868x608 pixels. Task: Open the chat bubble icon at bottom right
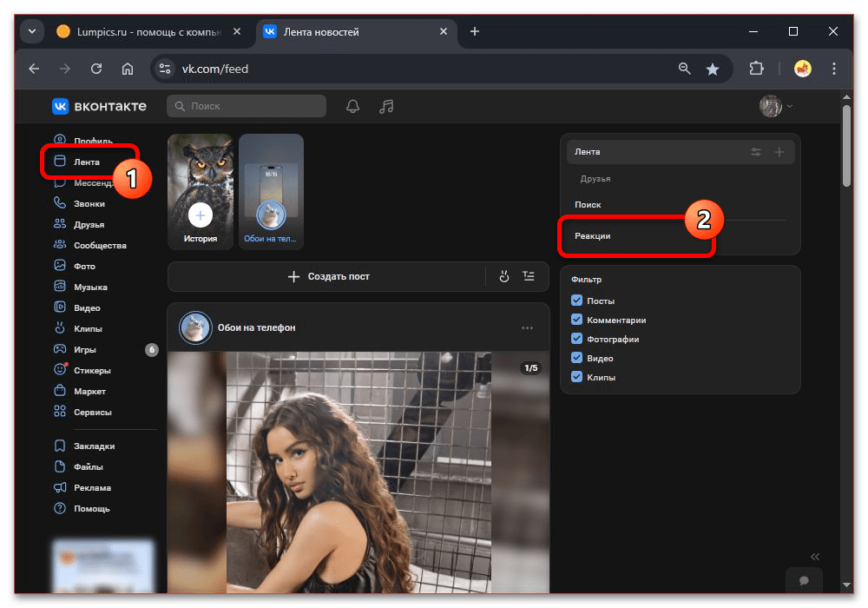click(805, 580)
